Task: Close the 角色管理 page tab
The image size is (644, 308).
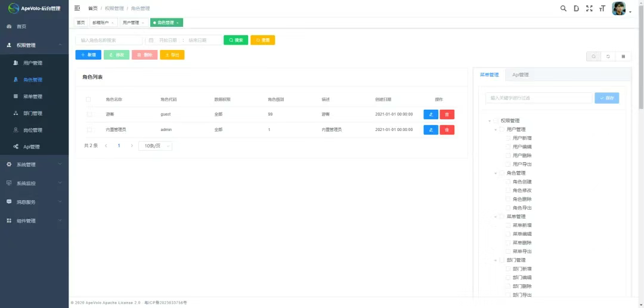Action: [178, 23]
